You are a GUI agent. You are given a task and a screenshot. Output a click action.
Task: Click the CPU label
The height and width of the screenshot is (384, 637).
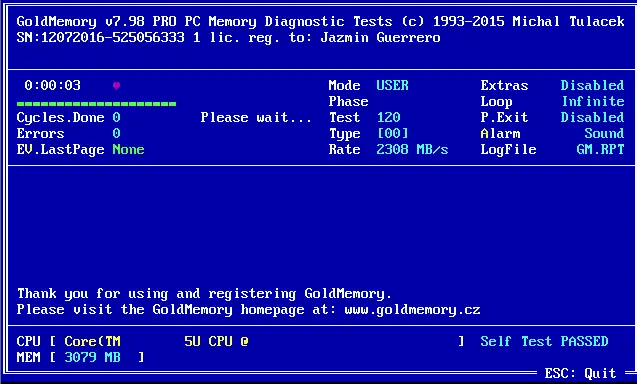tap(28, 341)
